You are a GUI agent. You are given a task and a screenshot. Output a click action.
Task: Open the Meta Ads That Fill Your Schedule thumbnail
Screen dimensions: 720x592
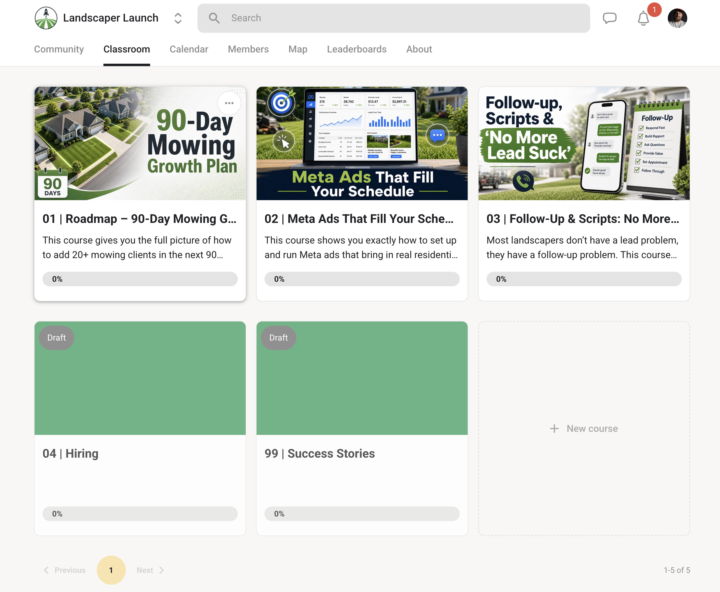click(x=362, y=143)
